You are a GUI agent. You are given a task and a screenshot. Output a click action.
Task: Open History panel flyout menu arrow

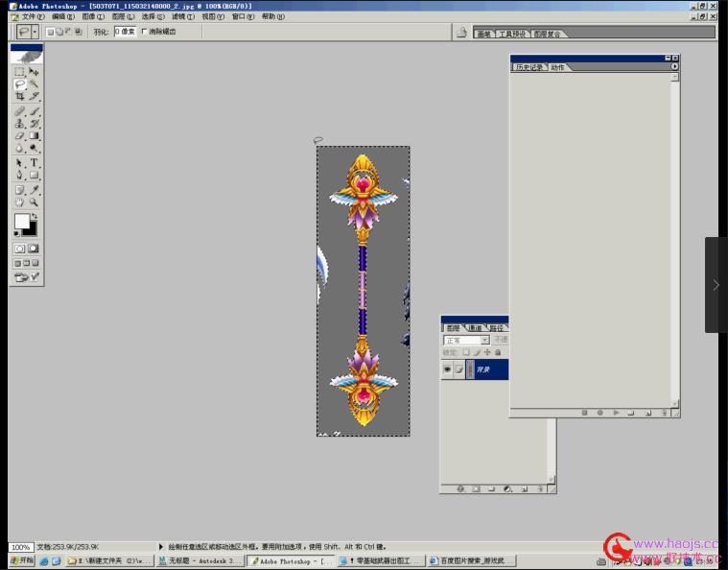[674, 66]
